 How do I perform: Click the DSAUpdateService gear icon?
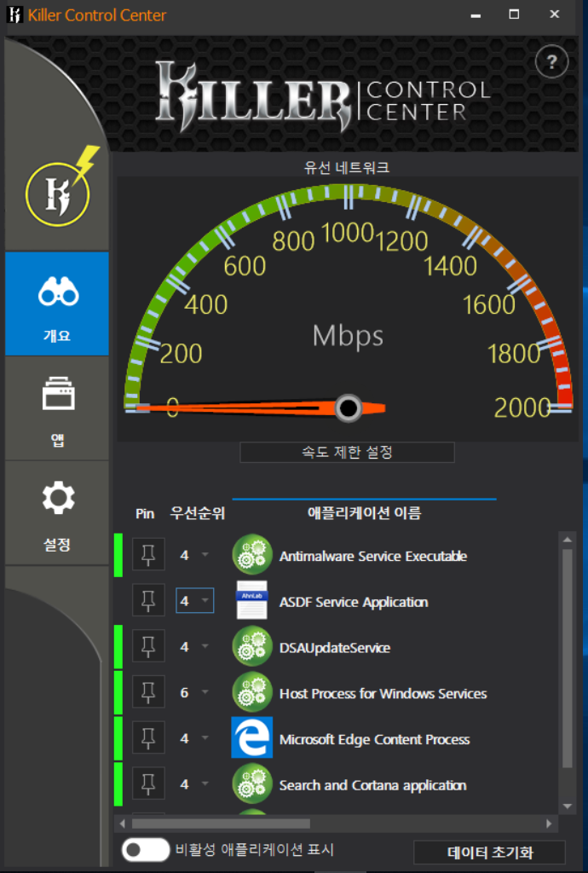pos(252,646)
